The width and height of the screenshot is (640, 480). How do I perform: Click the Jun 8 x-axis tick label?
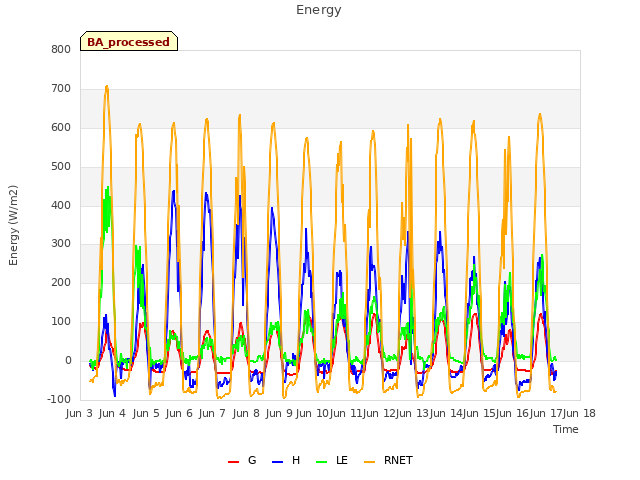click(246, 413)
